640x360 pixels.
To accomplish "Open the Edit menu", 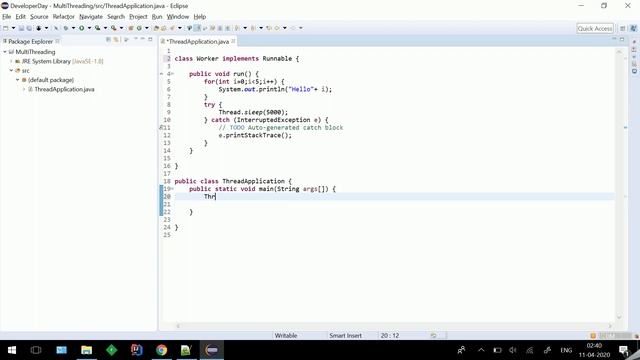I will point(20,17).
